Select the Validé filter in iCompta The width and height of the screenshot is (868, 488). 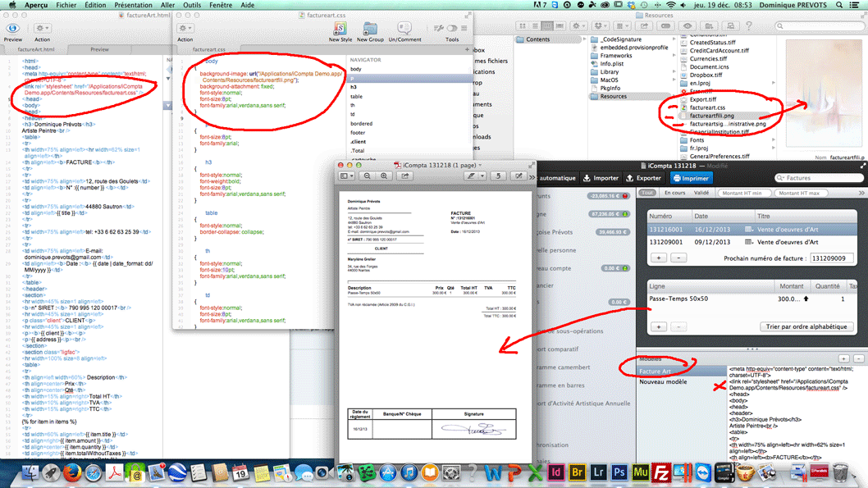(701, 193)
